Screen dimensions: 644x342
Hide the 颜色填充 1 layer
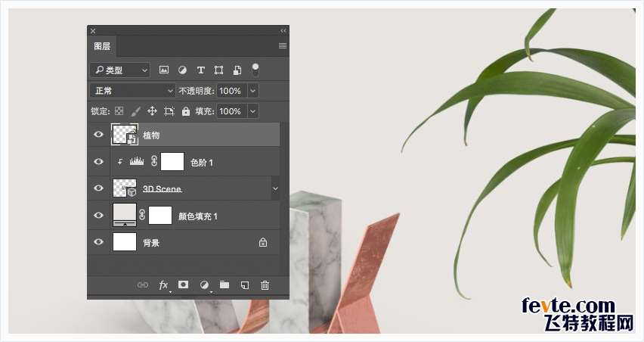pos(98,215)
